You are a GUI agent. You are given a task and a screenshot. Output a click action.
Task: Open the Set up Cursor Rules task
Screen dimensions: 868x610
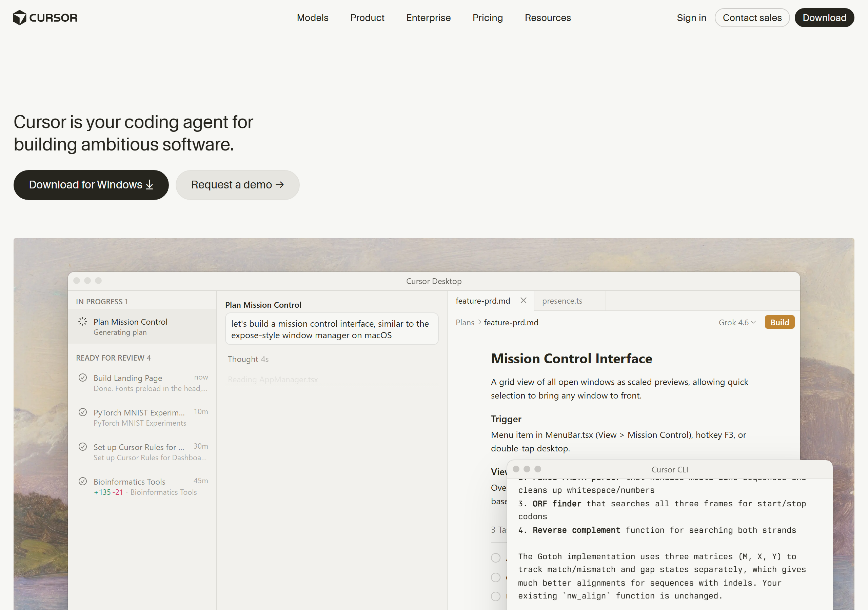pyautogui.click(x=142, y=452)
